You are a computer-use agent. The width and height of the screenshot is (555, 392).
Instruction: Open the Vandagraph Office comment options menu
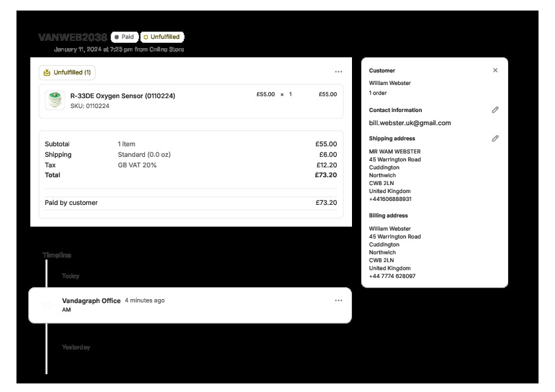point(338,300)
